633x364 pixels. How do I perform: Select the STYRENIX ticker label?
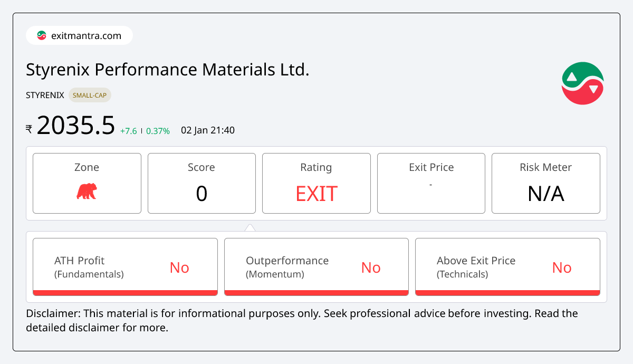[44, 95]
